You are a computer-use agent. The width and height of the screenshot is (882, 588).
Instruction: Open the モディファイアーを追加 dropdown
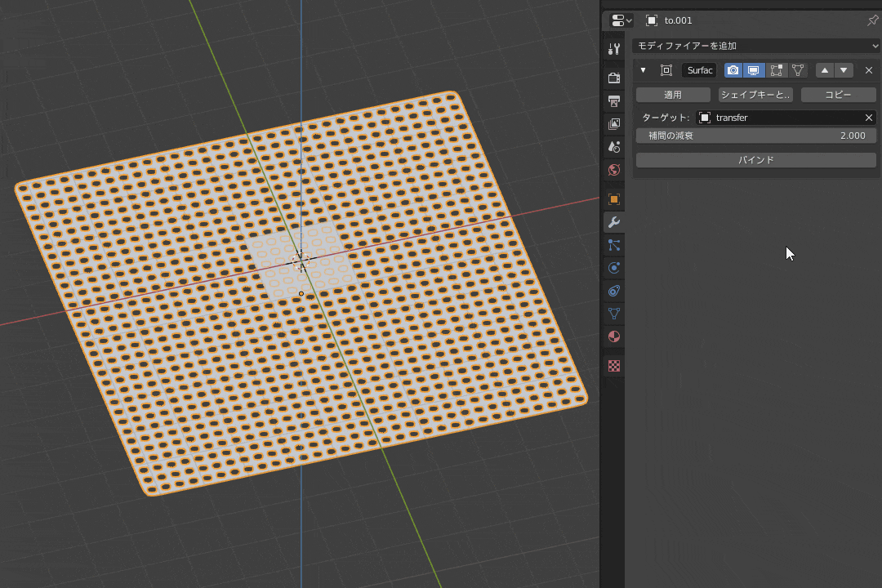[x=756, y=46]
